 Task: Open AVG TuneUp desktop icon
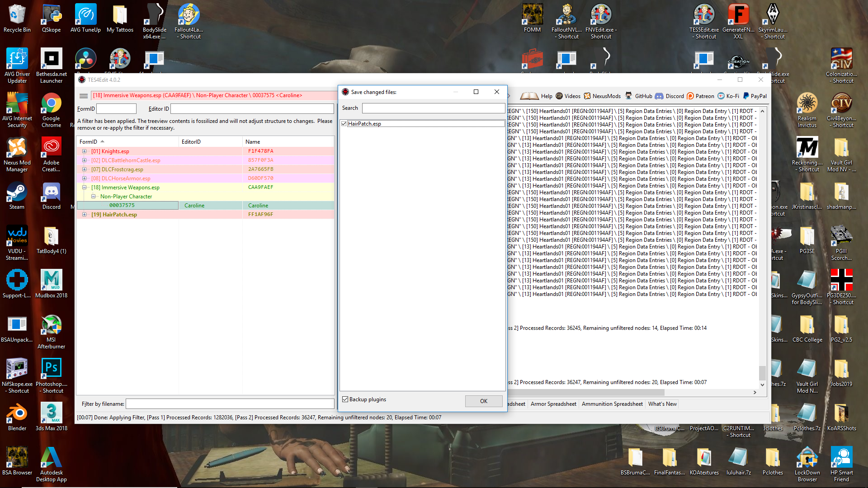85,19
